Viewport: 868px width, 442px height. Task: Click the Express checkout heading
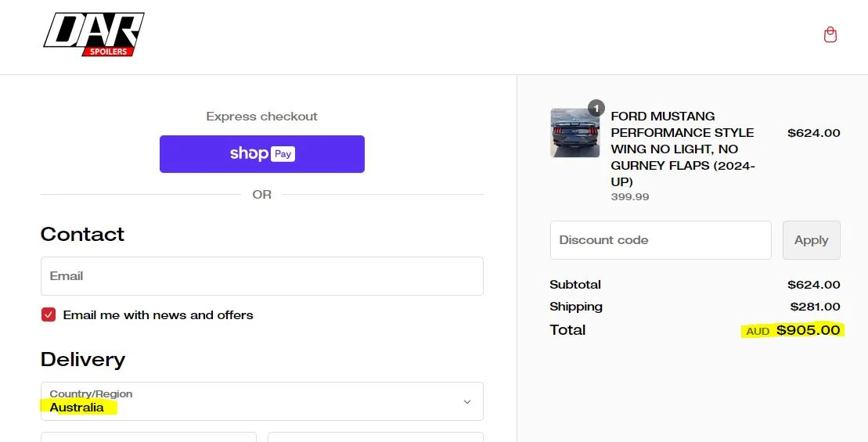(262, 116)
